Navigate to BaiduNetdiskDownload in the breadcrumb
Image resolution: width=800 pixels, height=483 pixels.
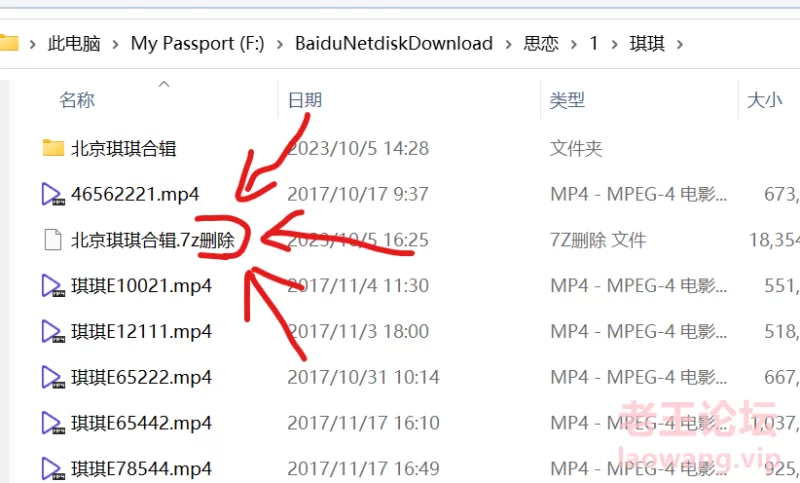click(394, 44)
